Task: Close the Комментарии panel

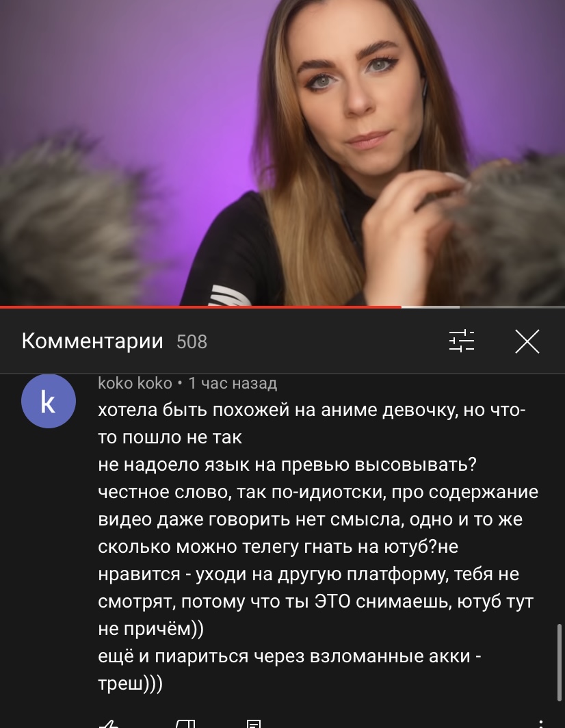Action: click(x=527, y=341)
